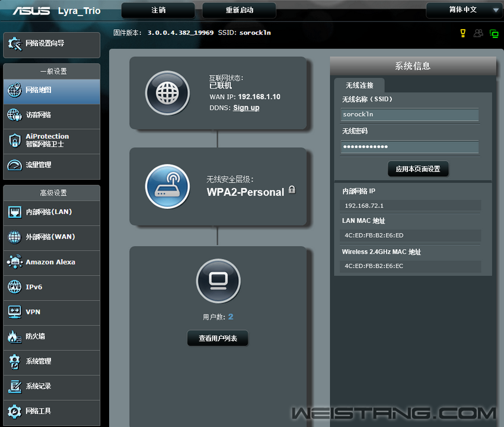This screenshot has width=504, height=427.
Task: Click the 注销 logout button
Action: (x=158, y=11)
